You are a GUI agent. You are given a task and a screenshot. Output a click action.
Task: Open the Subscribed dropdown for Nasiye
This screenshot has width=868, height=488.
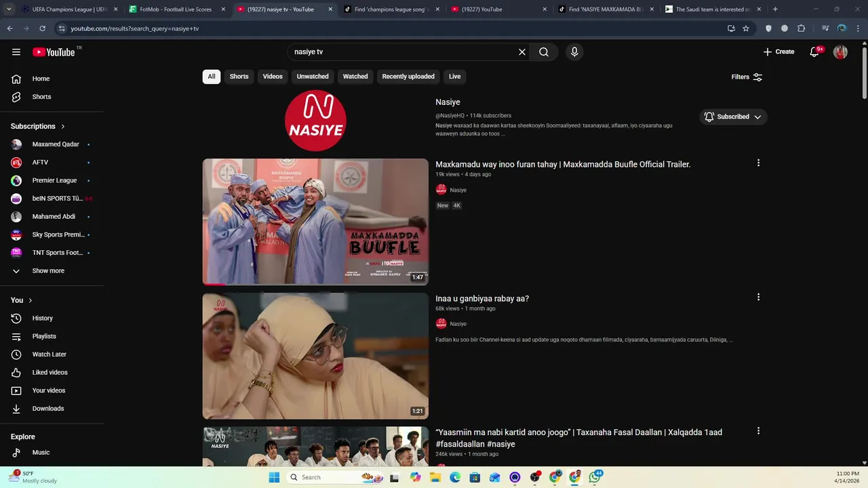tap(733, 117)
